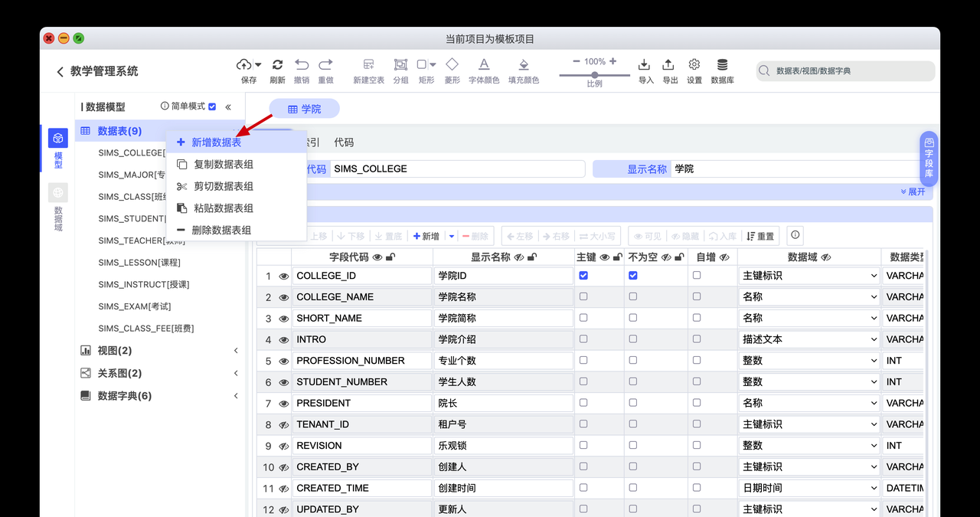Click the 导出 export icon
Image resolution: width=980 pixels, height=517 pixels.
[668, 65]
